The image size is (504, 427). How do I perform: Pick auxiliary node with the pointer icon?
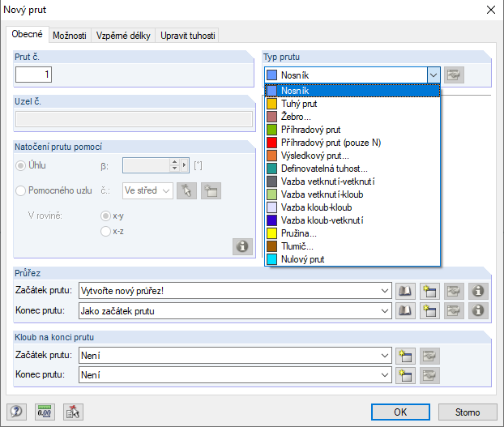click(x=186, y=191)
